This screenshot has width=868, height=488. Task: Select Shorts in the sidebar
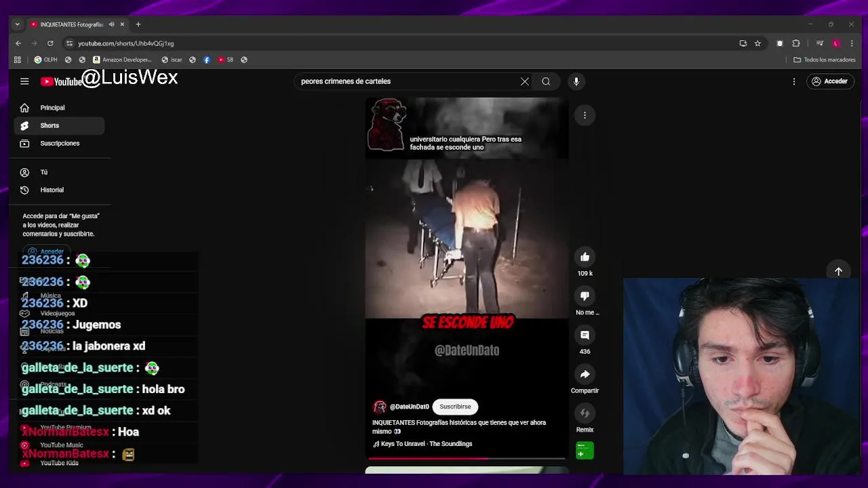click(x=59, y=125)
